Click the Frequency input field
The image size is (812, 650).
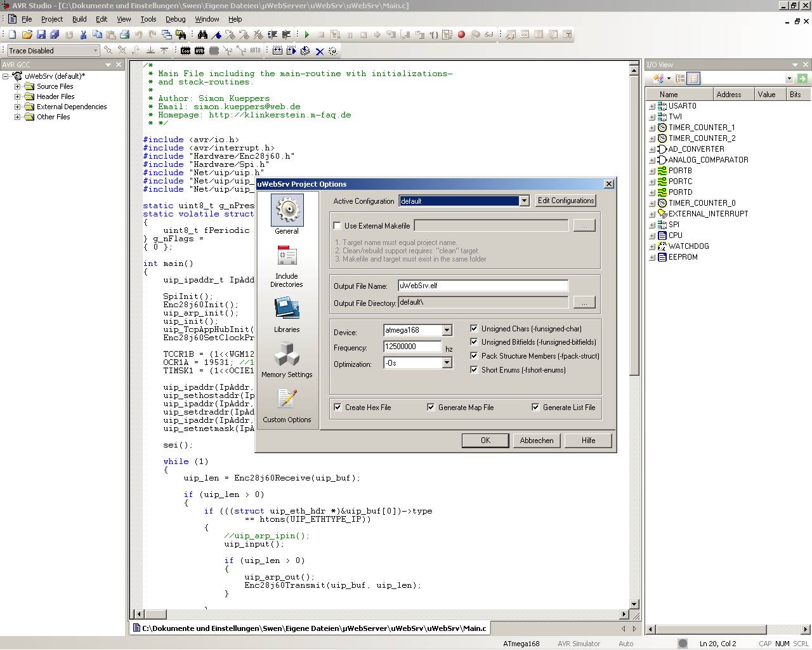click(x=412, y=347)
